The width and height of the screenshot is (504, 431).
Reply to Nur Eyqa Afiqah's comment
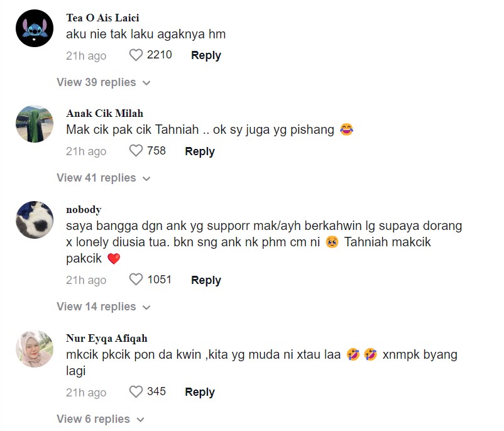click(200, 392)
